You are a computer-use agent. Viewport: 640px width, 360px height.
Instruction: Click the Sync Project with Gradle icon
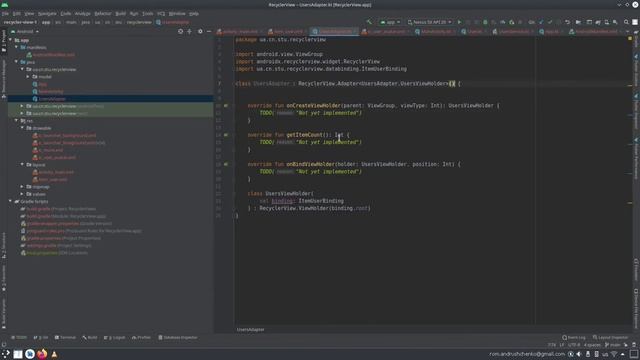598,22
